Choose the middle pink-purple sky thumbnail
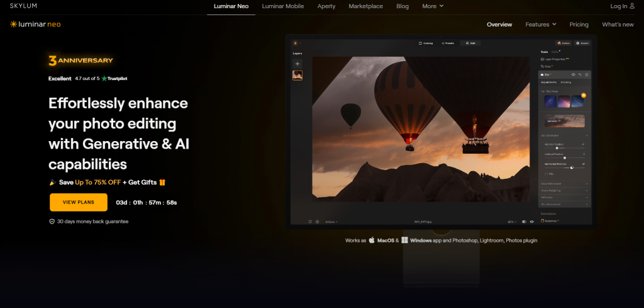The width and height of the screenshot is (644, 308). coord(564,101)
